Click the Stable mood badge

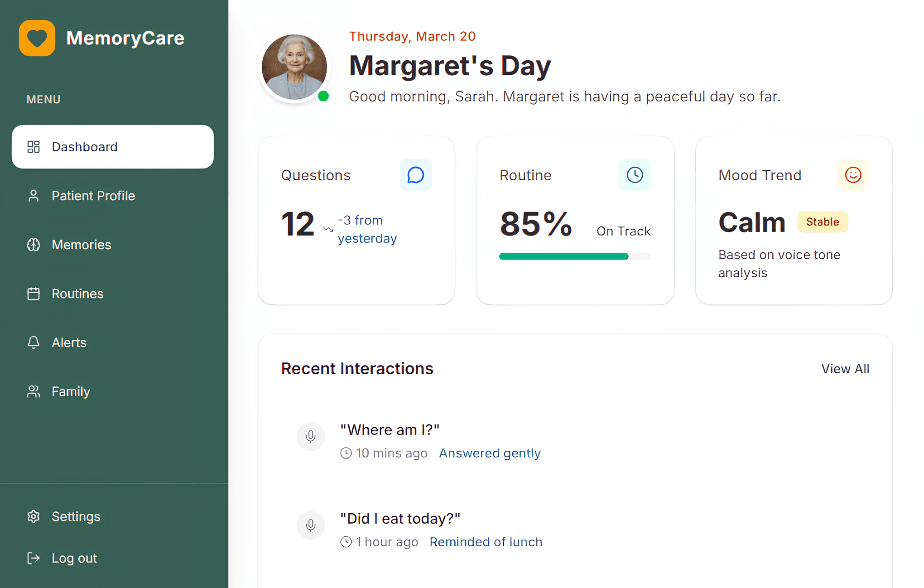pyautogui.click(x=822, y=222)
